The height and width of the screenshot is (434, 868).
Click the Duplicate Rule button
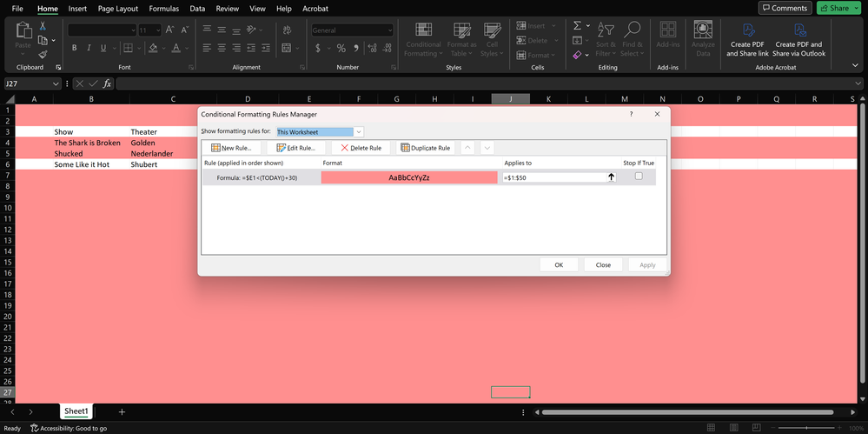click(x=425, y=148)
